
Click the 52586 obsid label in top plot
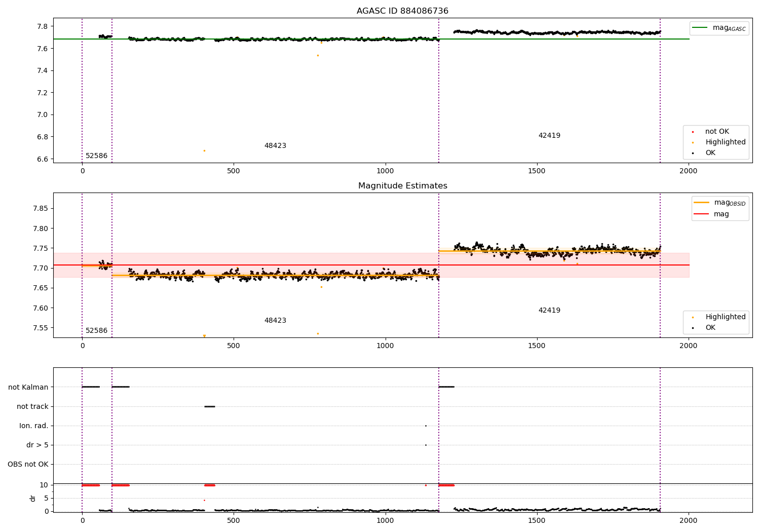click(96, 156)
